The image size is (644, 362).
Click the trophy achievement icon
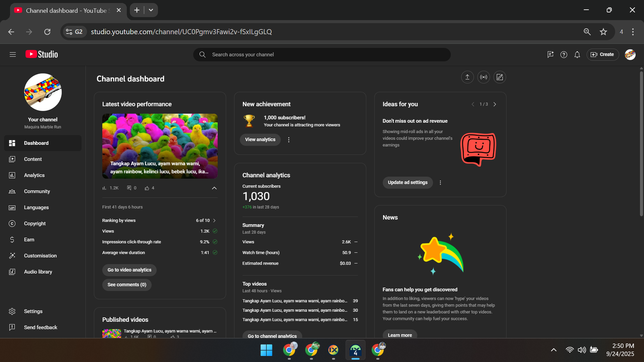click(x=249, y=121)
